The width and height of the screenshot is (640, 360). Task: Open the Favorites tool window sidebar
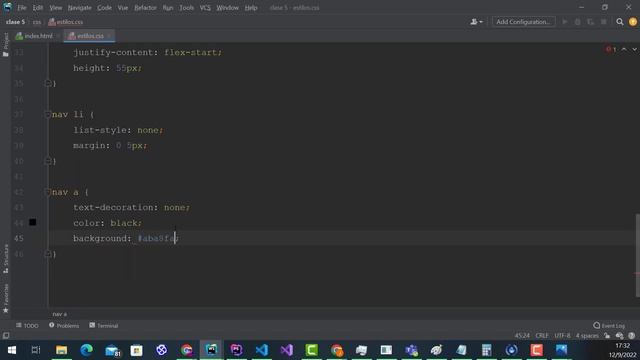[5, 298]
